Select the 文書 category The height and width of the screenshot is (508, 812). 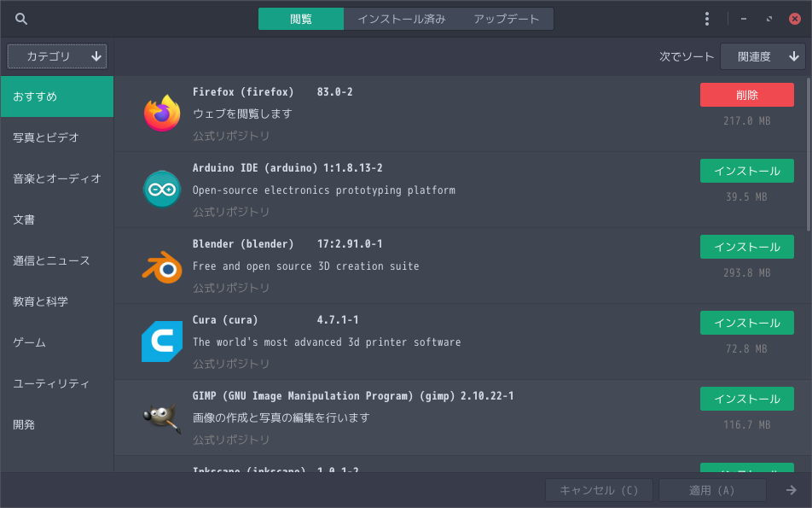coord(57,219)
